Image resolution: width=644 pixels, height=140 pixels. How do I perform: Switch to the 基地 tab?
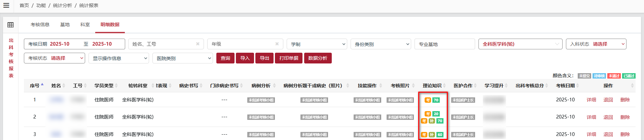point(65,25)
